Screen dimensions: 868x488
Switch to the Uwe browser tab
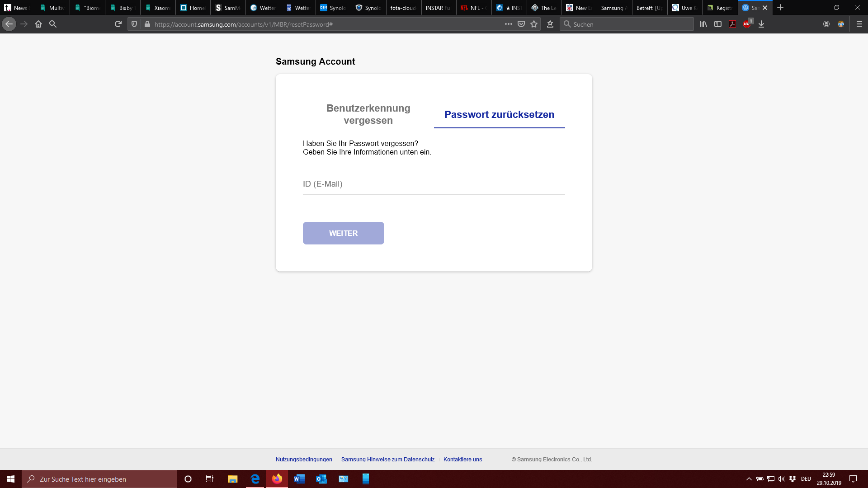tap(684, 8)
